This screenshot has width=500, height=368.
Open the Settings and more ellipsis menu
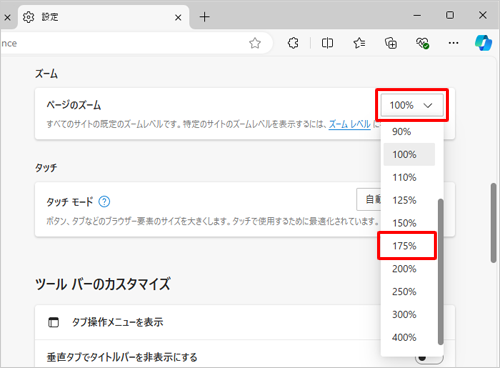tap(453, 43)
